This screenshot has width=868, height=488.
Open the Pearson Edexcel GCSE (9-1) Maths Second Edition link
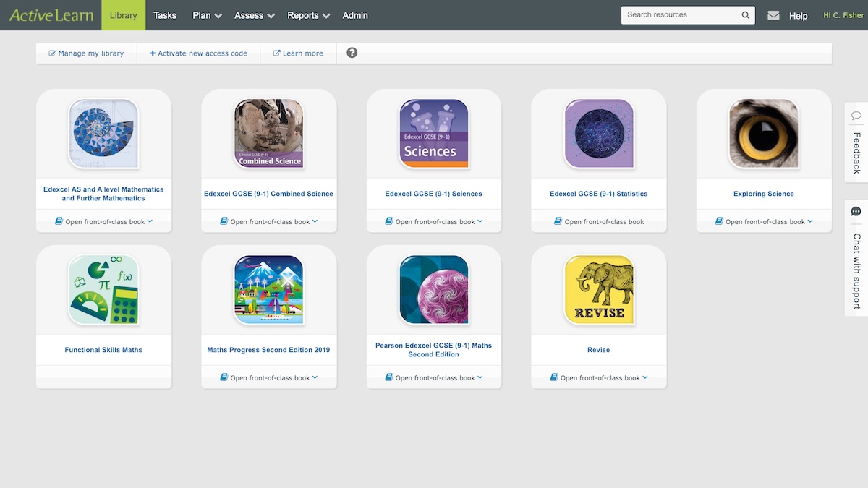click(x=434, y=350)
